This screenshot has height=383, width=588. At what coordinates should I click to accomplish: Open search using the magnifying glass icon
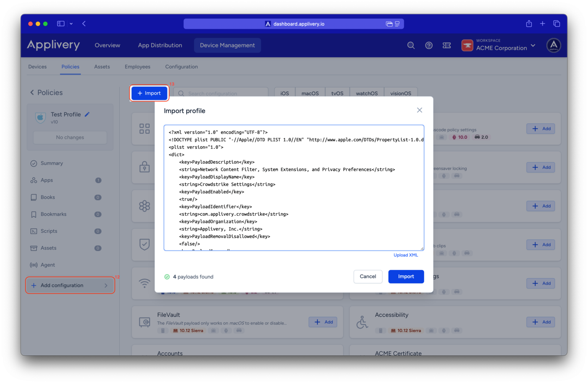(x=411, y=45)
